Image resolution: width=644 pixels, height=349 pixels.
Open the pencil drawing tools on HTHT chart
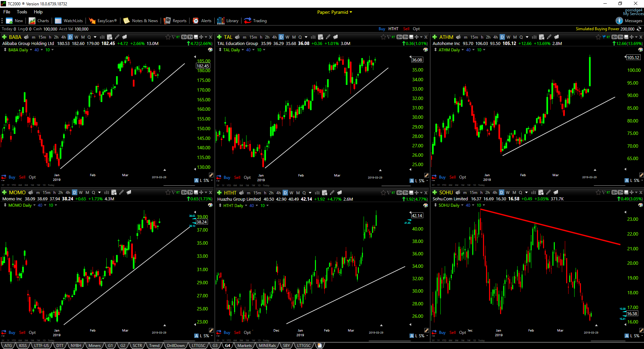332,193
